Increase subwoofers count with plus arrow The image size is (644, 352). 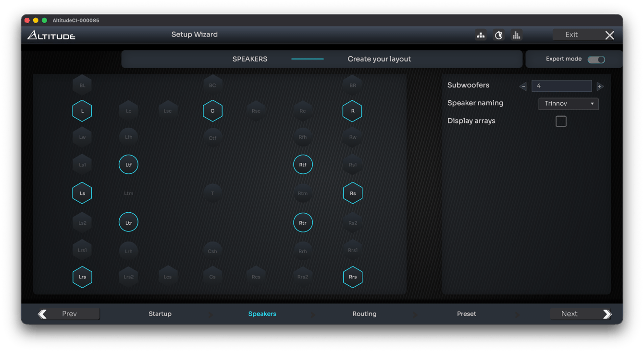599,86
